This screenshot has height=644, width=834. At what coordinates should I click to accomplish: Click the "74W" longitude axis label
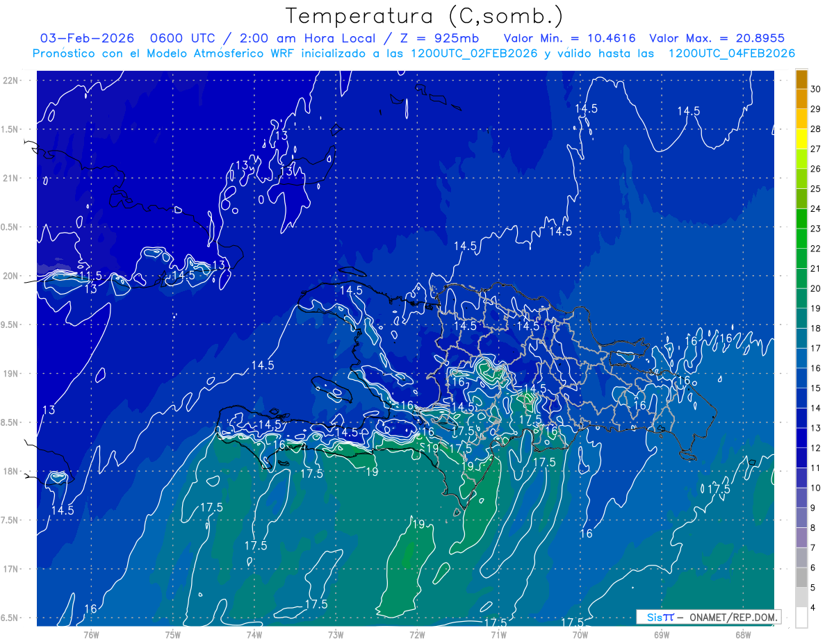click(x=254, y=634)
